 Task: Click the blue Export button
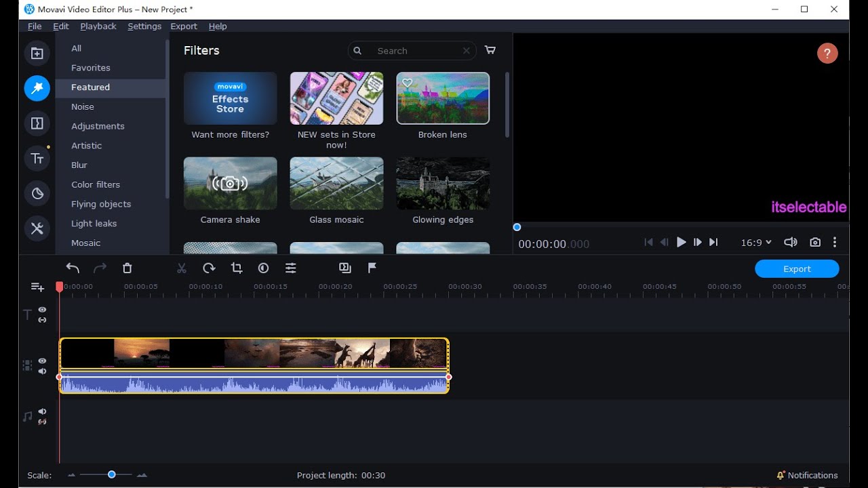tap(797, 269)
